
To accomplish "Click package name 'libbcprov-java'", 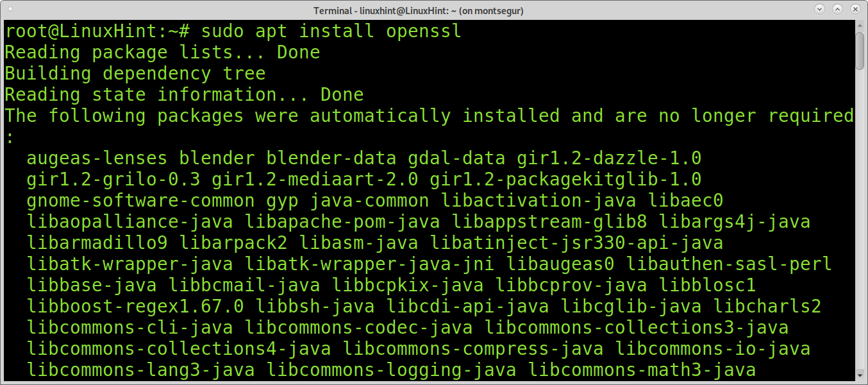I will click(571, 285).
